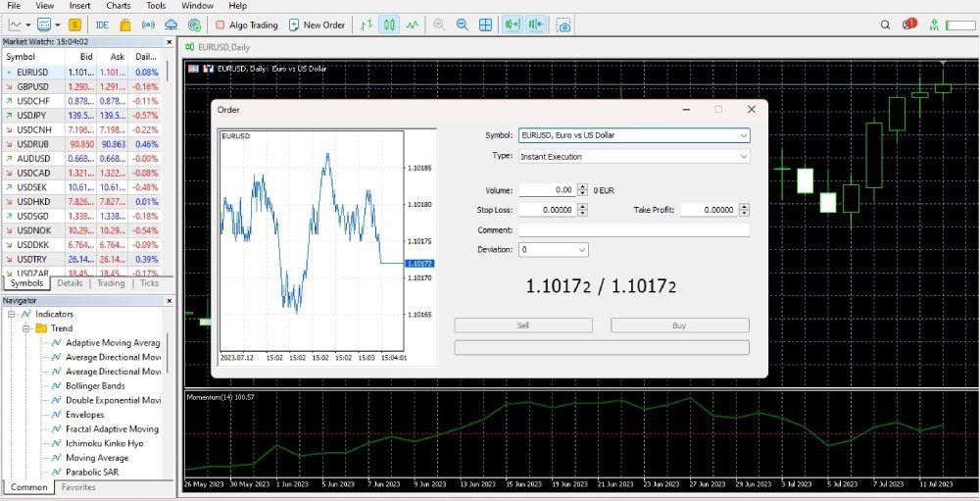Collapse the Trend folder in Navigator

(27, 328)
